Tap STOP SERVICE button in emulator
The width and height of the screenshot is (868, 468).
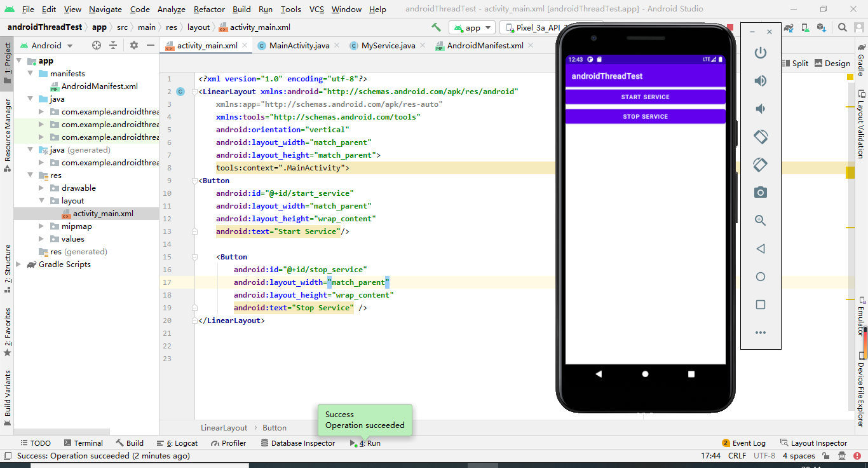[x=646, y=117]
